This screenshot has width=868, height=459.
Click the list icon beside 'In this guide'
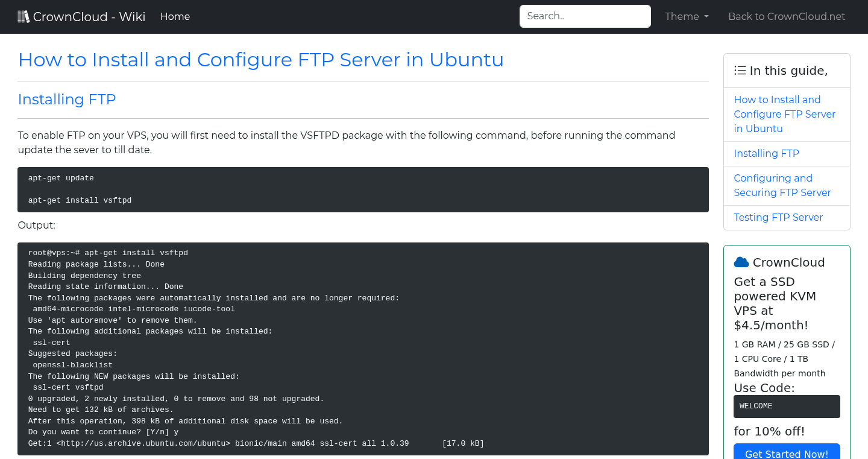pos(740,70)
